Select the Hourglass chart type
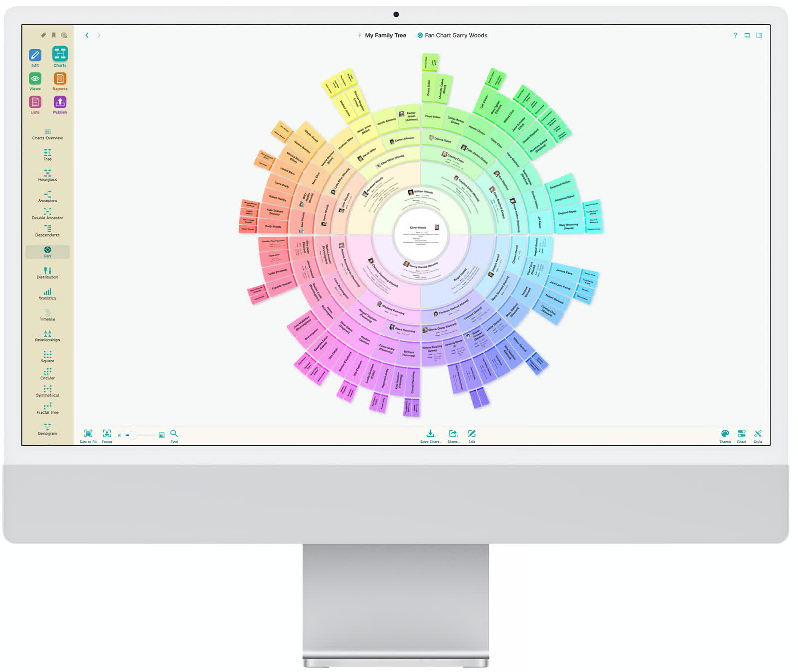798x672 pixels. click(x=47, y=175)
